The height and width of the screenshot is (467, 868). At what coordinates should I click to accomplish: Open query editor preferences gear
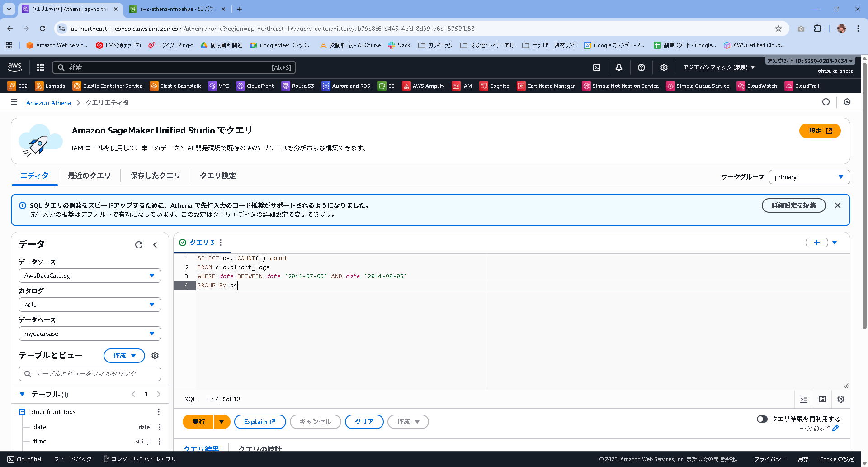tap(841, 399)
